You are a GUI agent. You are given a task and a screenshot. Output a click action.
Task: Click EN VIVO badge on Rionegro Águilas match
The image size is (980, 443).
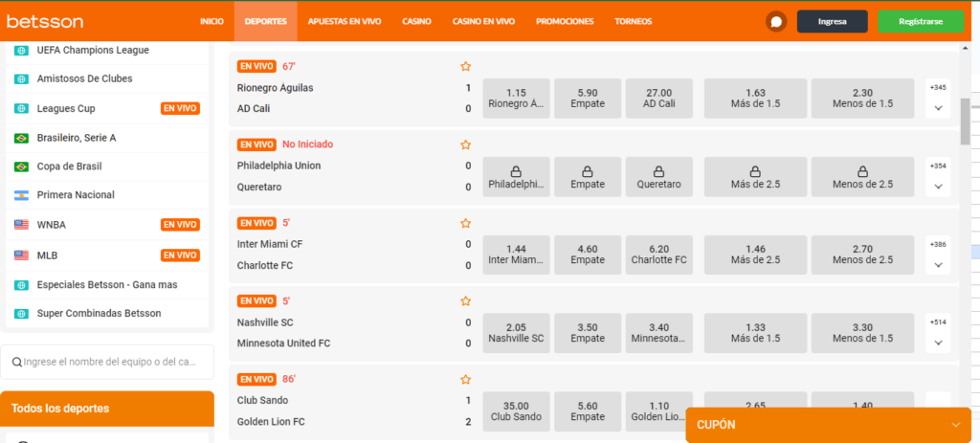(256, 66)
